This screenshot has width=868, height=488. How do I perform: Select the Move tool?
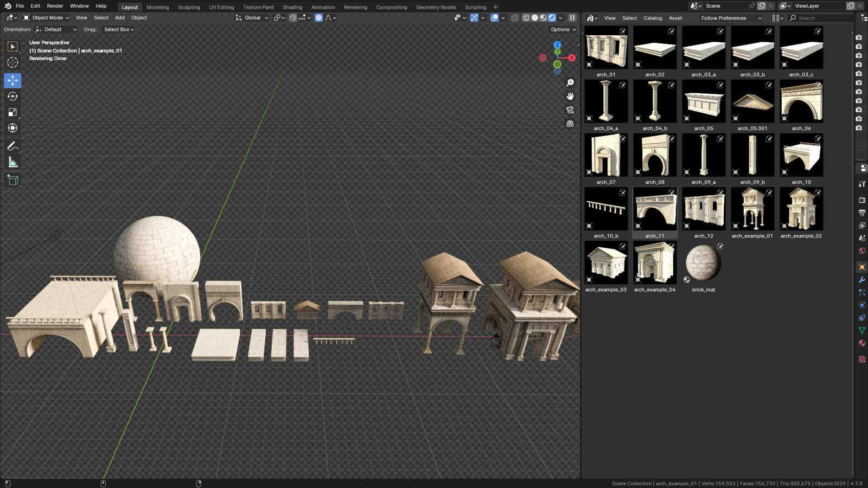(x=12, y=80)
